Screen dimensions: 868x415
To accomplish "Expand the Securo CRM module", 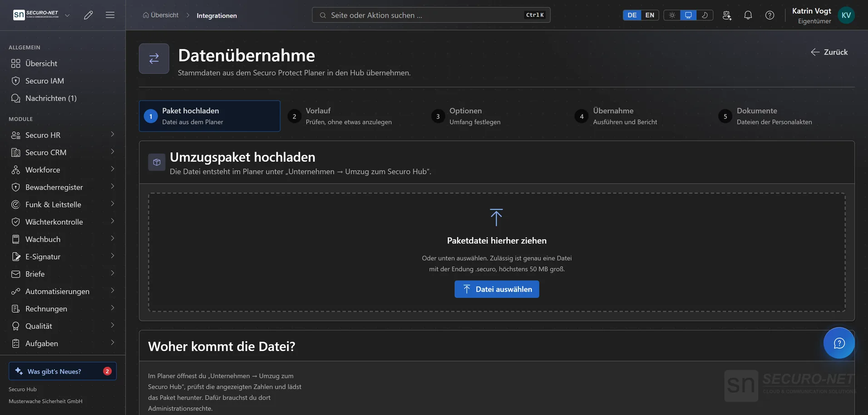I will (63, 152).
